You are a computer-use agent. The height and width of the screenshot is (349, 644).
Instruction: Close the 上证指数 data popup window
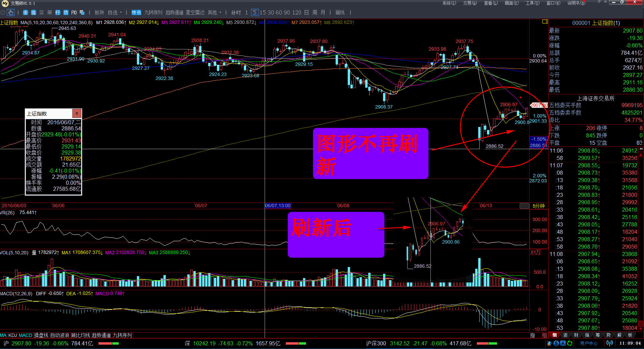[77, 113]
